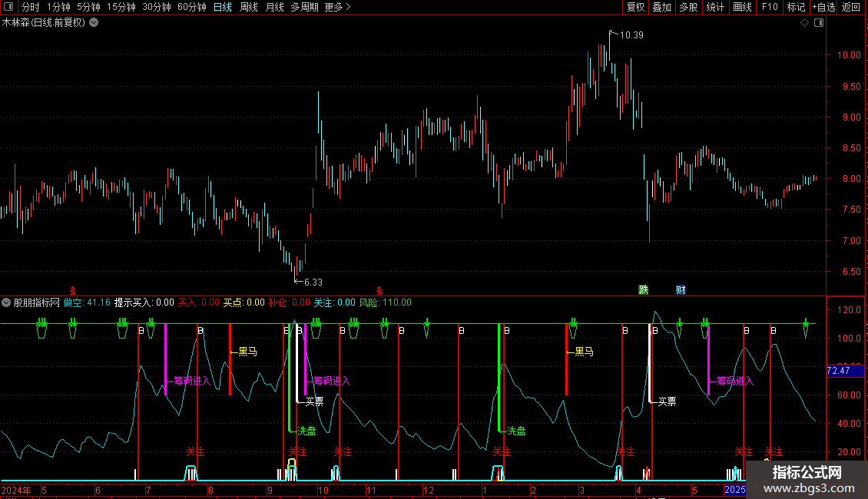Expand the 更多 more periods menu

337,7
